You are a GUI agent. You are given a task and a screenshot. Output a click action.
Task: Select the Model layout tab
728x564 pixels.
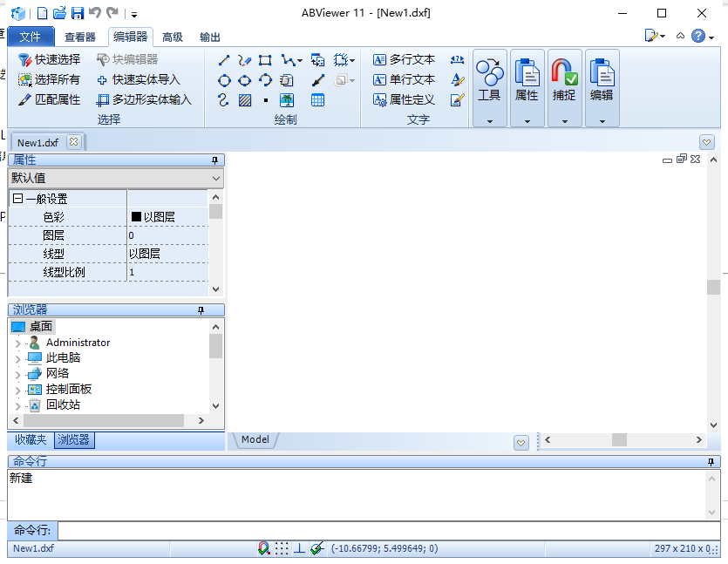coord(255,439)
